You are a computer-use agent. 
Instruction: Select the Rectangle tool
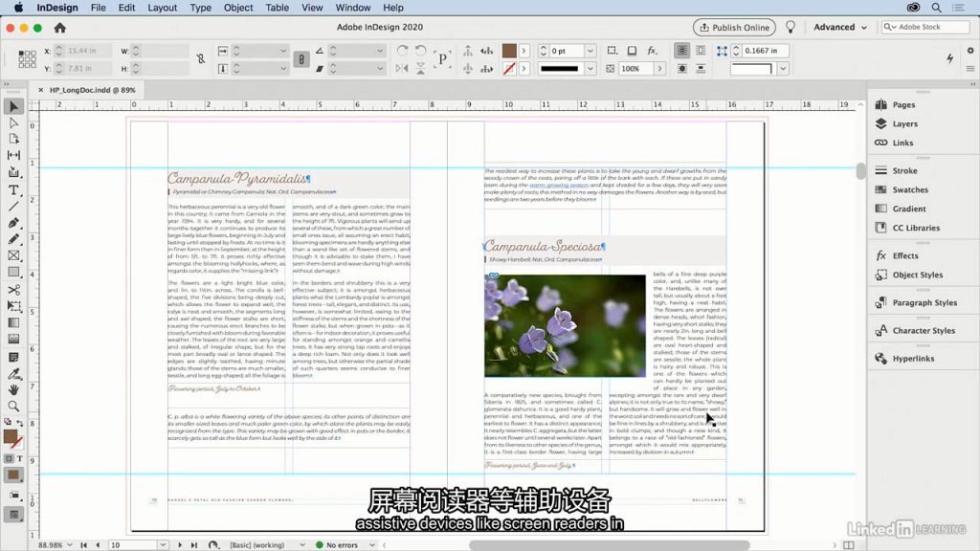point(13,273)
